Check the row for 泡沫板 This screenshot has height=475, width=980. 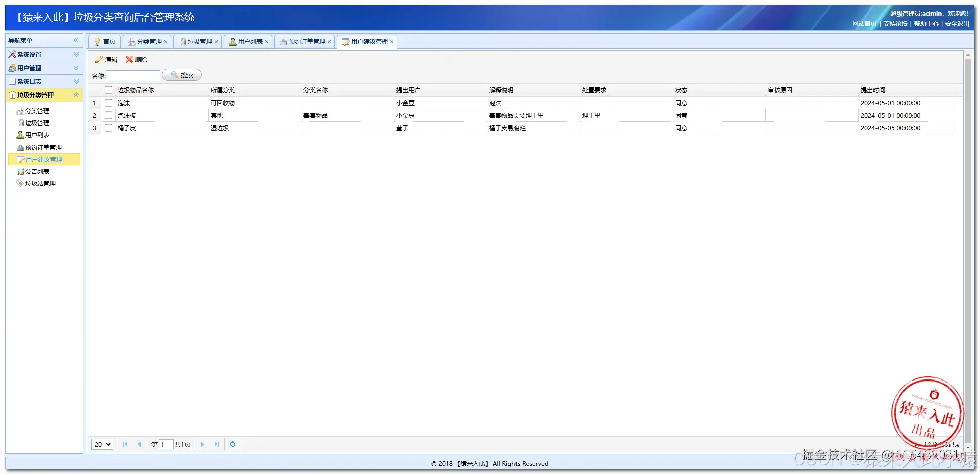pos(108,116)
